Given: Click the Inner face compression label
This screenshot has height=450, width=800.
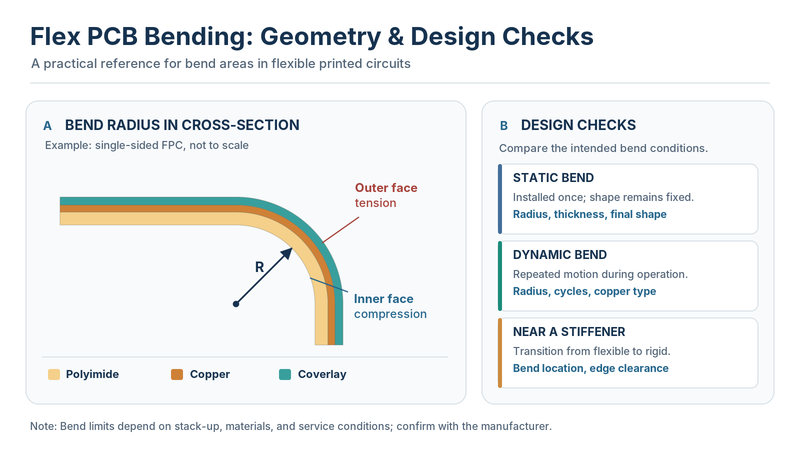Looking at the screenshot, I should tap(390, 306).
